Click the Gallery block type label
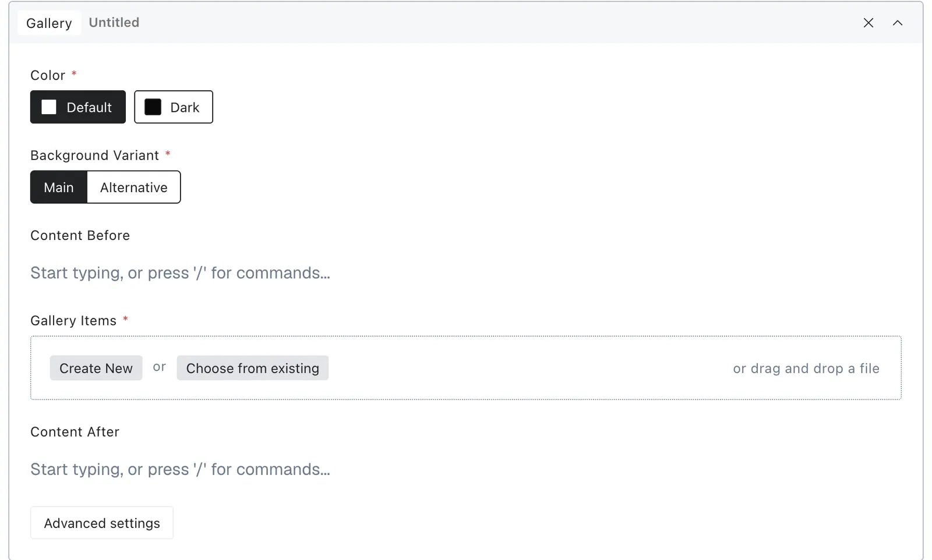 (x=49, y=23)
